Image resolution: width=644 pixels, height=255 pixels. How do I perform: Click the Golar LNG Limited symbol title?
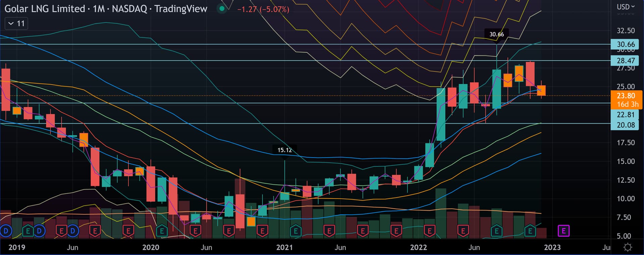coord(45,9)
